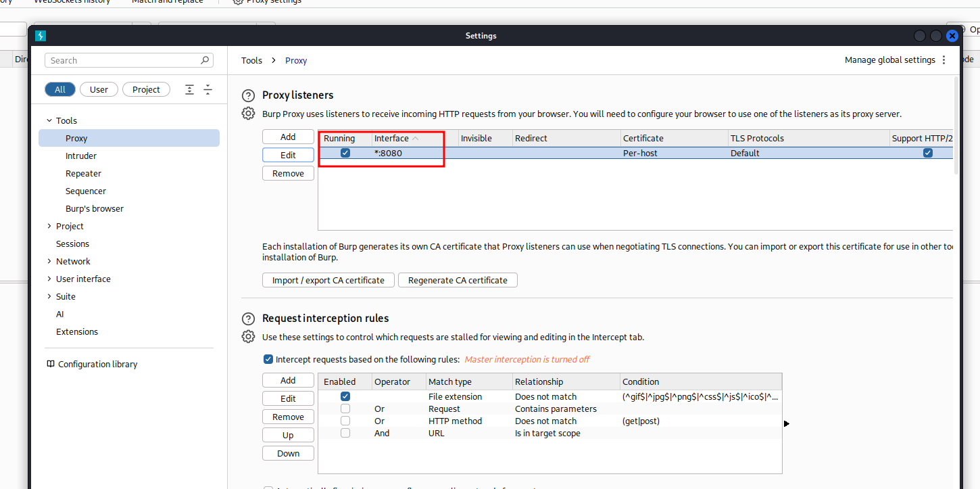This screenshot has height=489, width=980.
Task: Click the Relationship column header
Action: click(566, 381)
